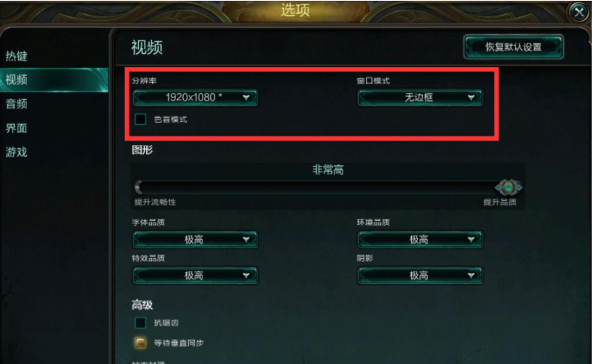Open the 游戏 settings section
Image resolution: width=594 pixels, height=364 pixels.
pos(17,152)
